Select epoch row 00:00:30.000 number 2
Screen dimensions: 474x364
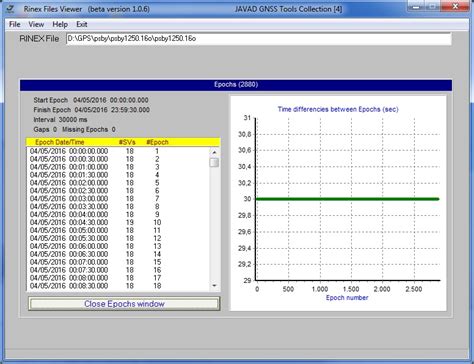[118, 159]
